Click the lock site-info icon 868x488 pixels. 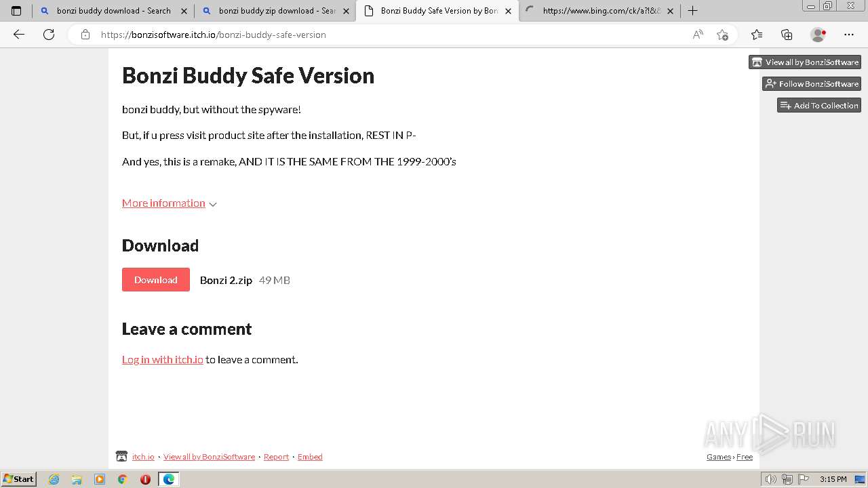coord(85,35)
